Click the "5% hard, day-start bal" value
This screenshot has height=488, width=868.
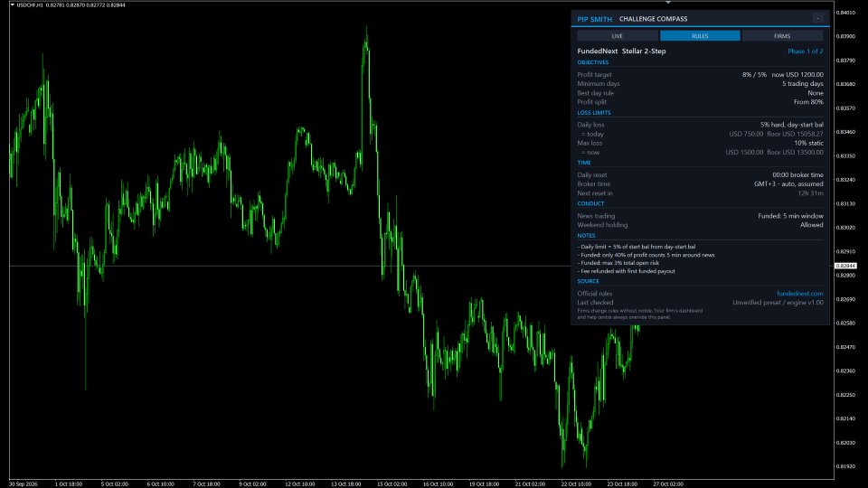(x=792, y=125)
